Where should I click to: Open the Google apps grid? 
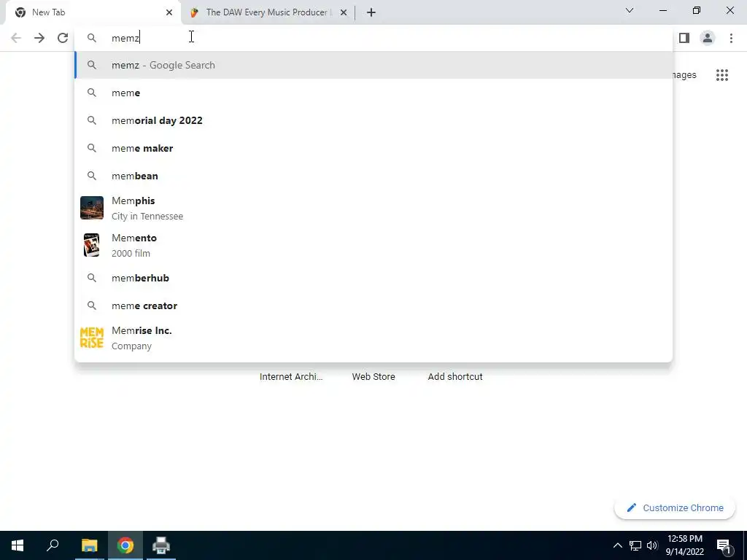tap(722, 75)
